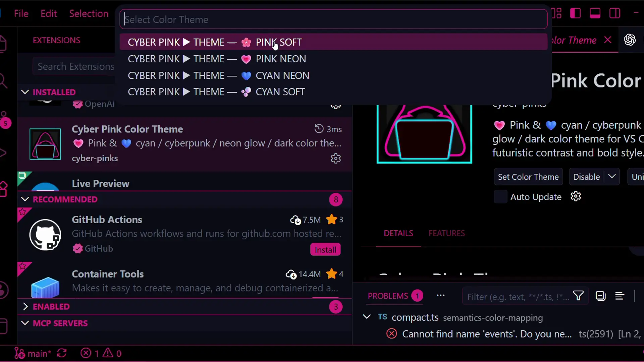Switch to the DETAILS tab
The height and width of the screenshot is (362, 644).
[x=398, y=233]
